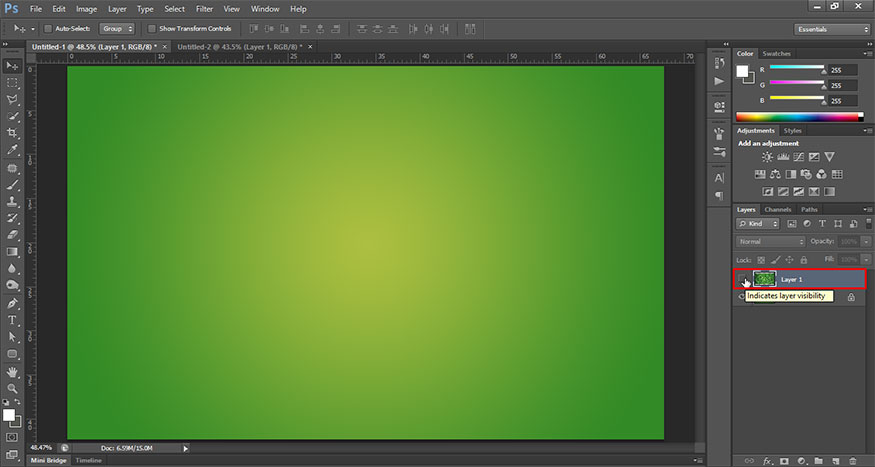Open the Paragraph panel icon
The width and height of the screenshot is (875, 467).
click(719, 195)
